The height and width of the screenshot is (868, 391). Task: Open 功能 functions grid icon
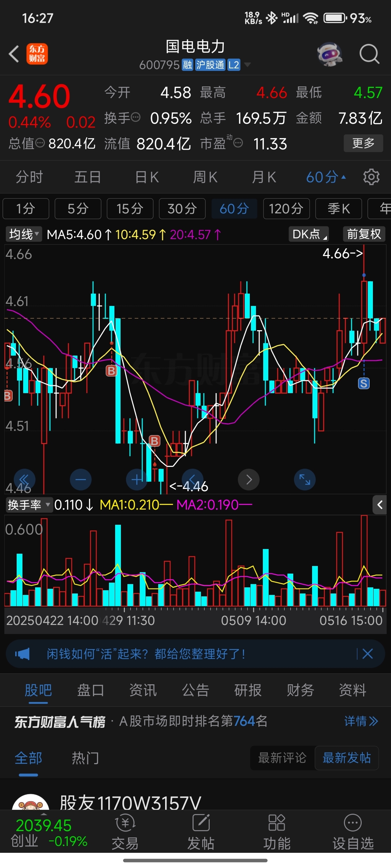click(x=277, y=832)
